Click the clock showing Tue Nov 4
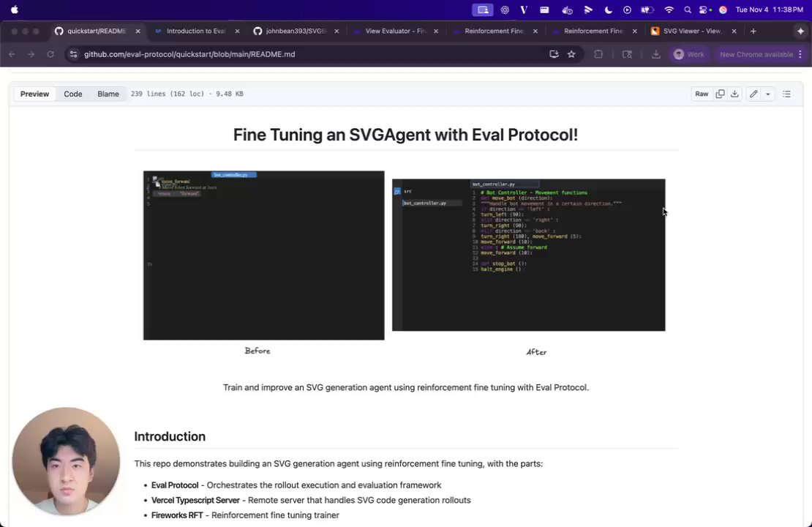The height and width of the screenshot is (527, 812). [769, 10]
